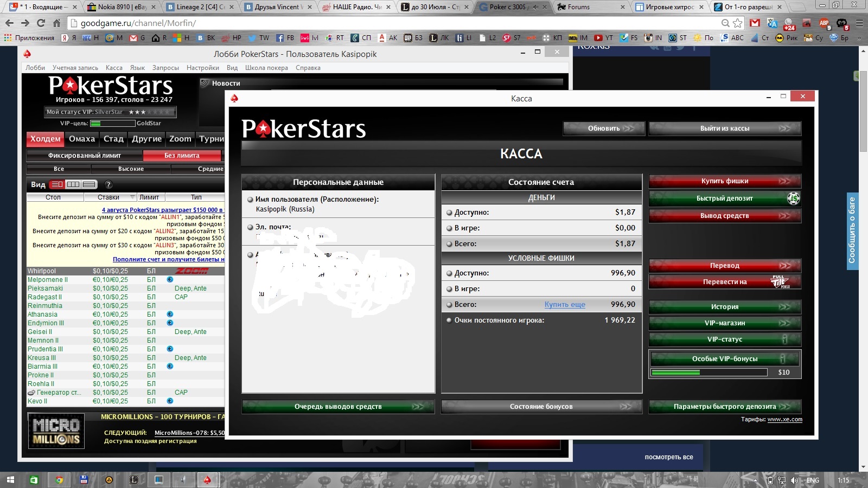Viewport: 868px width, 488px height.
Task: Click the Chrome address bar
Action: (x=396, y=23)
